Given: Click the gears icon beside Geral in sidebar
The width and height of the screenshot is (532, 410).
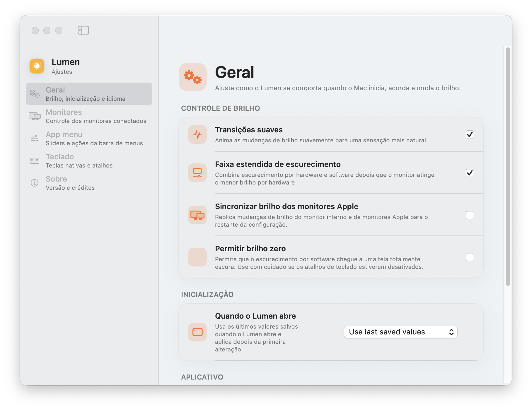Looking at the screenshot, I should tap(35, 94).
